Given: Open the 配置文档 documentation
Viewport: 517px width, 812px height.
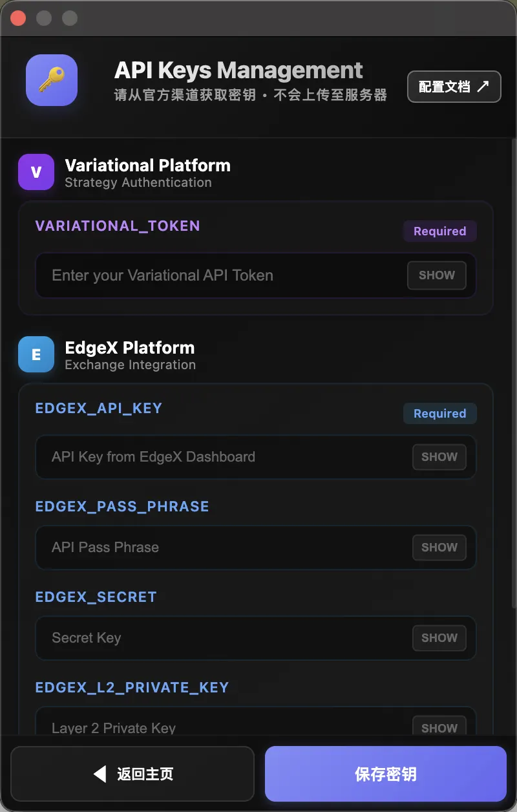Looking at the screenshot, I should [x=454, y=86].
